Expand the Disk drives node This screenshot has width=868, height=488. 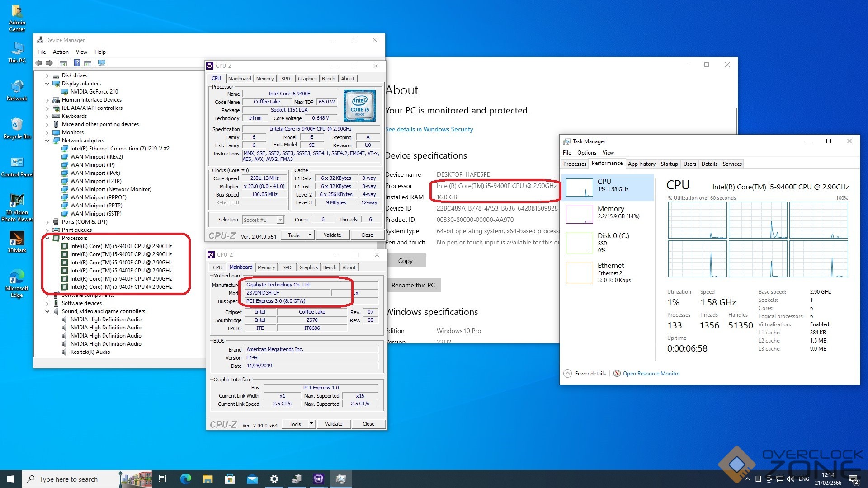click(47, 75)
